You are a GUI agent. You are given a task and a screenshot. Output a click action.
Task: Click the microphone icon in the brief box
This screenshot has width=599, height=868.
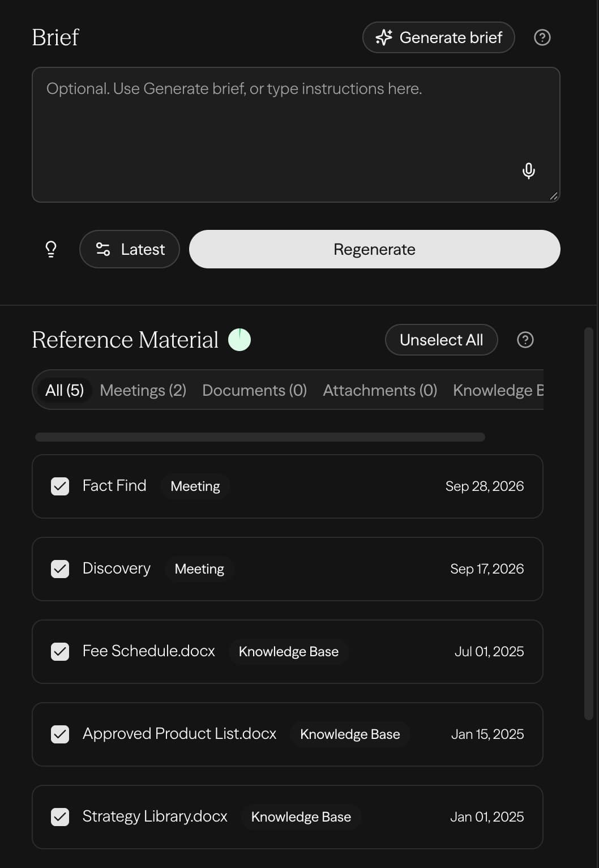(x=528, y=170)
